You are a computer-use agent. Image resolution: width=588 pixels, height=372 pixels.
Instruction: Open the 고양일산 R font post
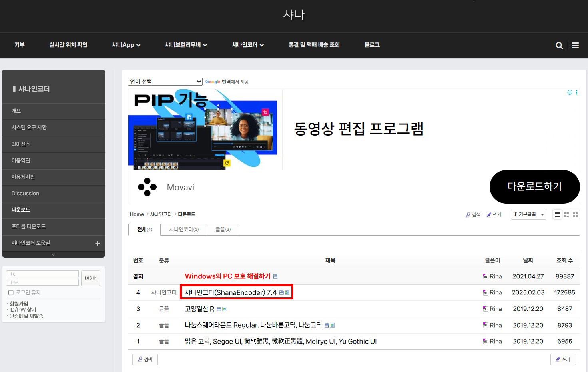199,309
